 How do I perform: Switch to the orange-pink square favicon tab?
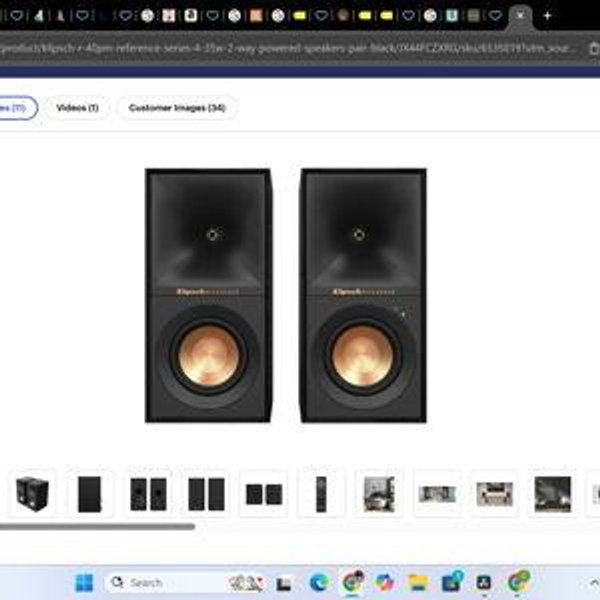[x=256, y=16]
